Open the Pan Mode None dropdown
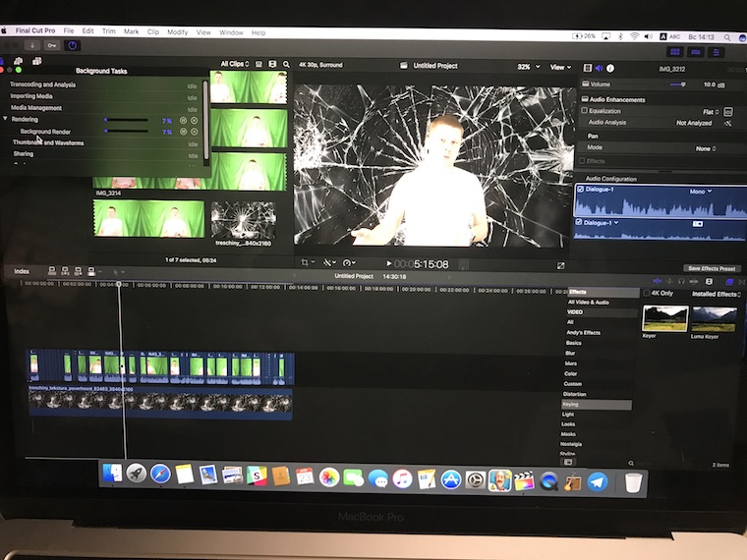 coord(706,148)
